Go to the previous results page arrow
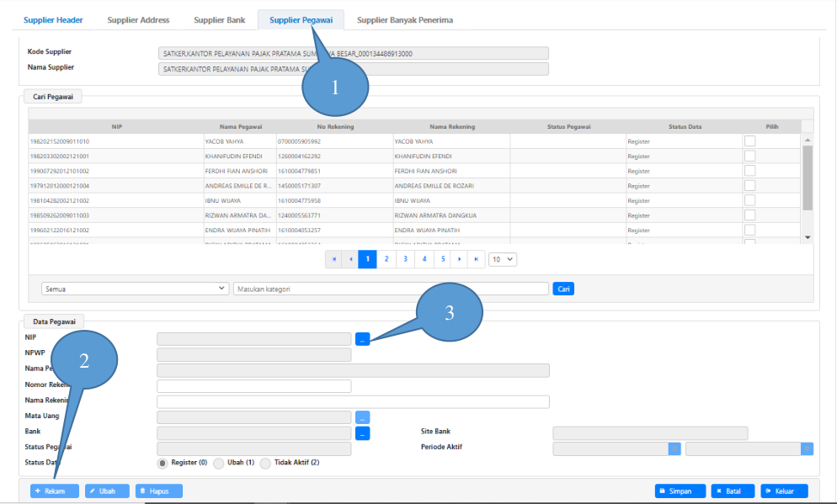The height and width of the screenshot is (504, 837). [350, 259]
